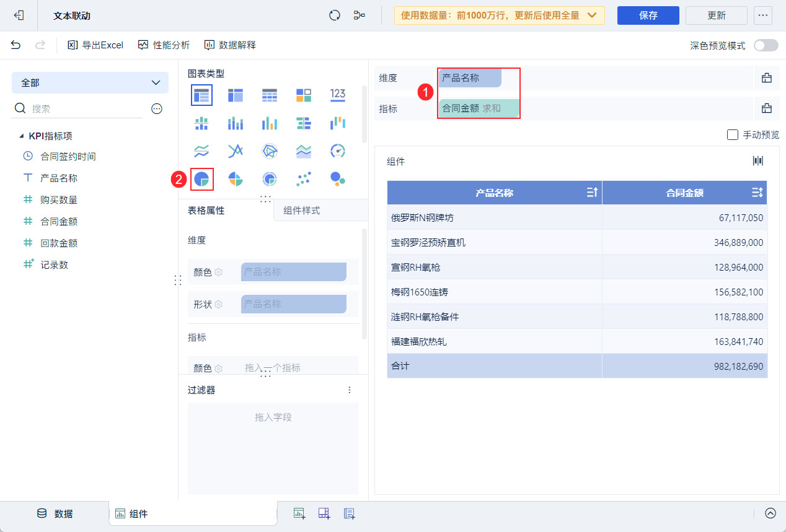Sort the 产品名称 column header
The height and width of the screenshot is (532, 786).
tap(592, 193)
